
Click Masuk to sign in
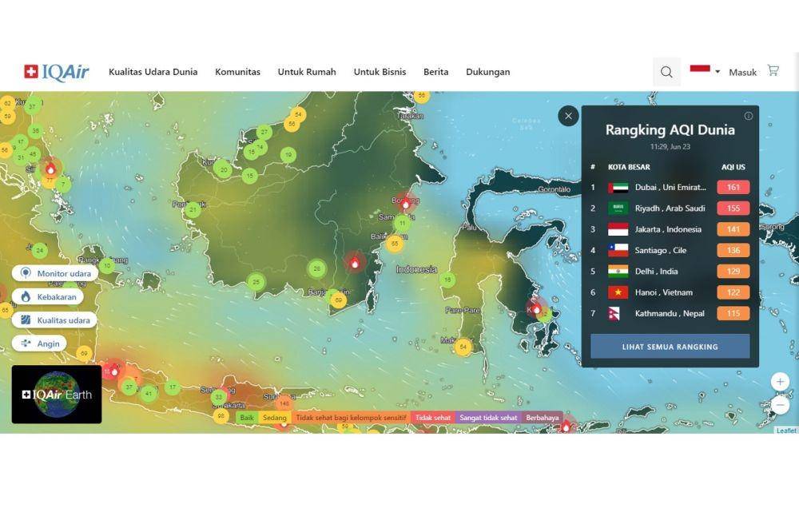pyautogui.click(x=742, y=73)
